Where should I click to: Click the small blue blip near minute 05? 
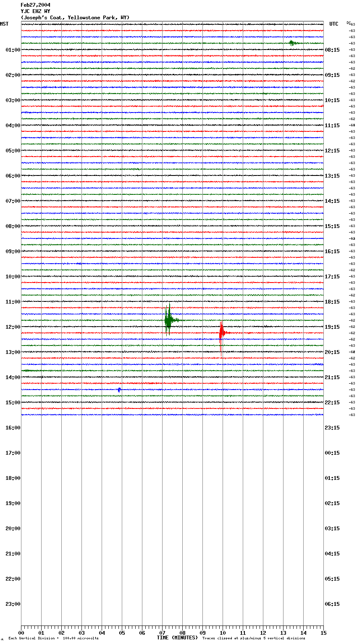pos(119,390)
